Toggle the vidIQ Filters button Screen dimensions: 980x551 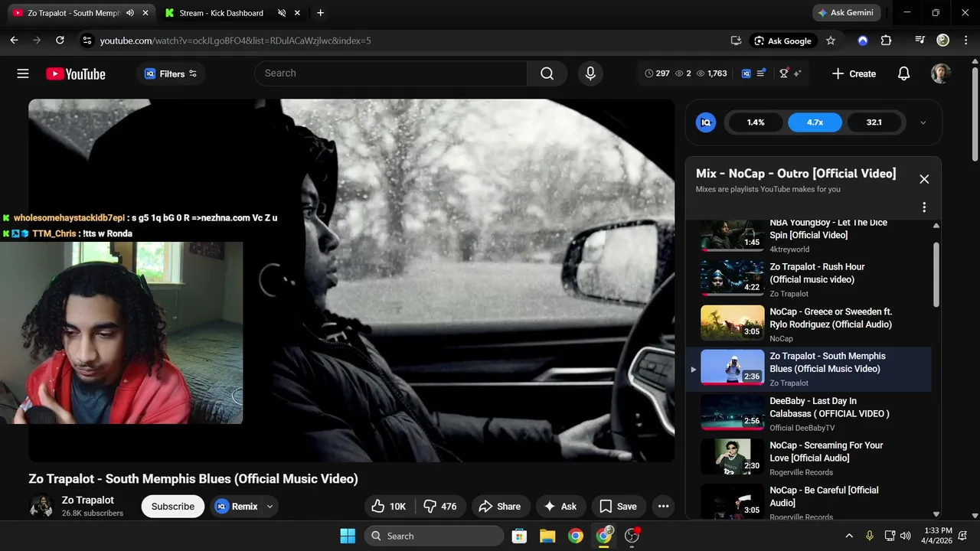171,73
